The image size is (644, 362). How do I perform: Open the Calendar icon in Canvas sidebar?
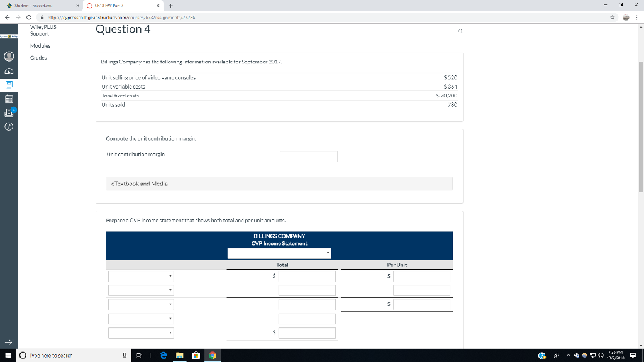coord(8,99)
